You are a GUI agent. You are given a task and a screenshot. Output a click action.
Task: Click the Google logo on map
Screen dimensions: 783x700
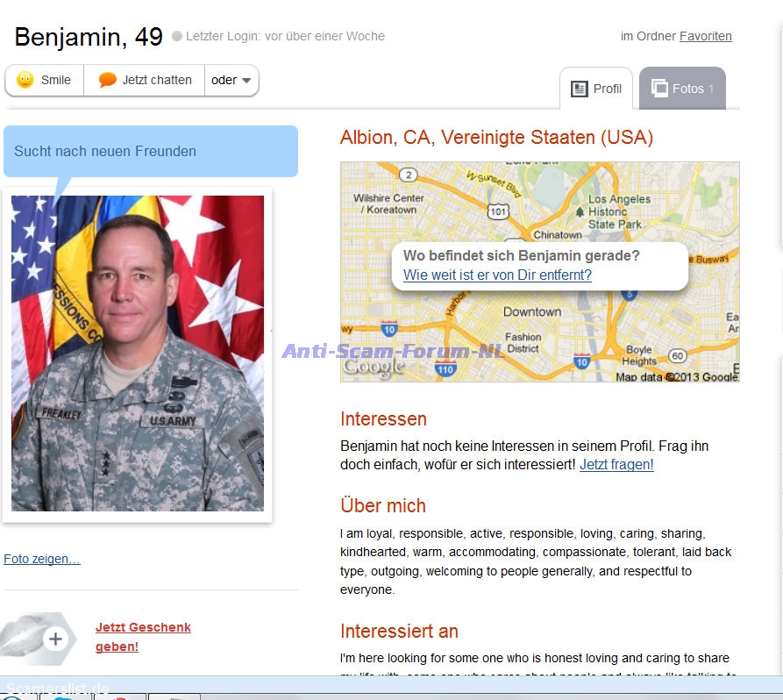(374, 368)
